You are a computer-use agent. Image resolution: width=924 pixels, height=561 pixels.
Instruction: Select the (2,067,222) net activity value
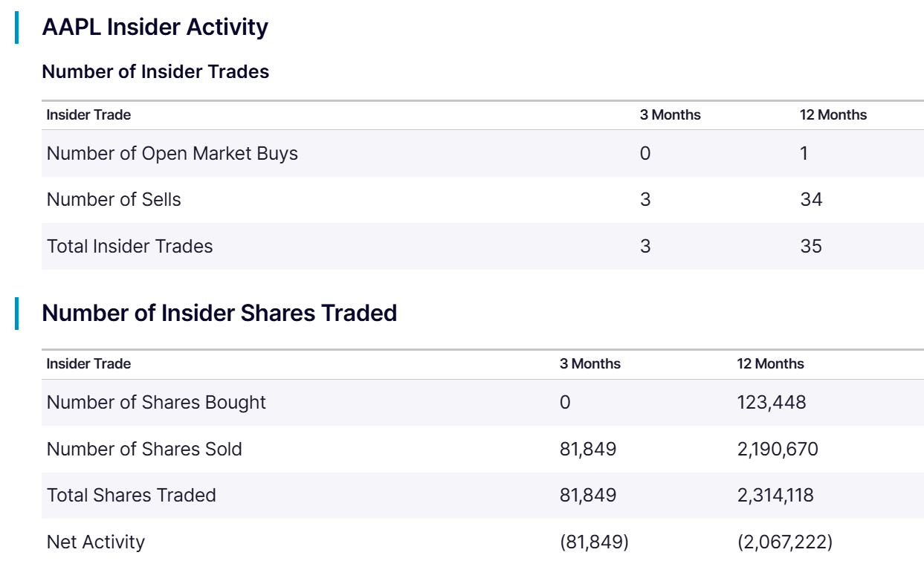pos(784,542)
